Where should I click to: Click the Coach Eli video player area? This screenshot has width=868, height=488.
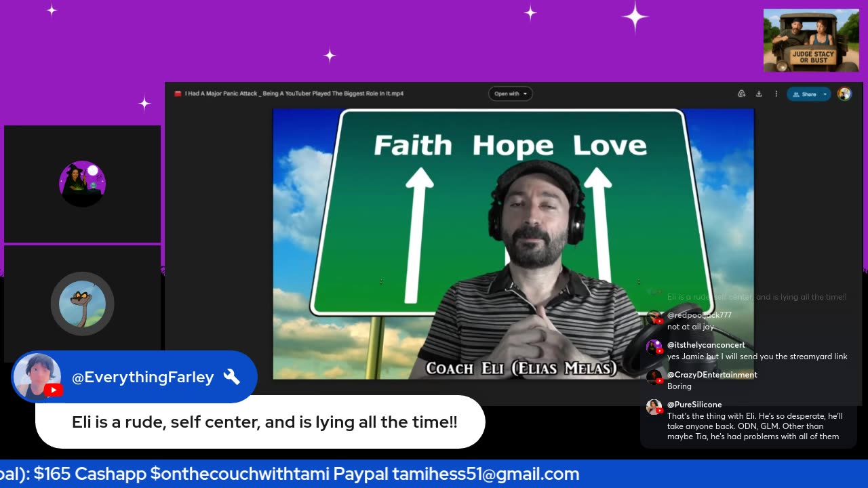point(513,244)
